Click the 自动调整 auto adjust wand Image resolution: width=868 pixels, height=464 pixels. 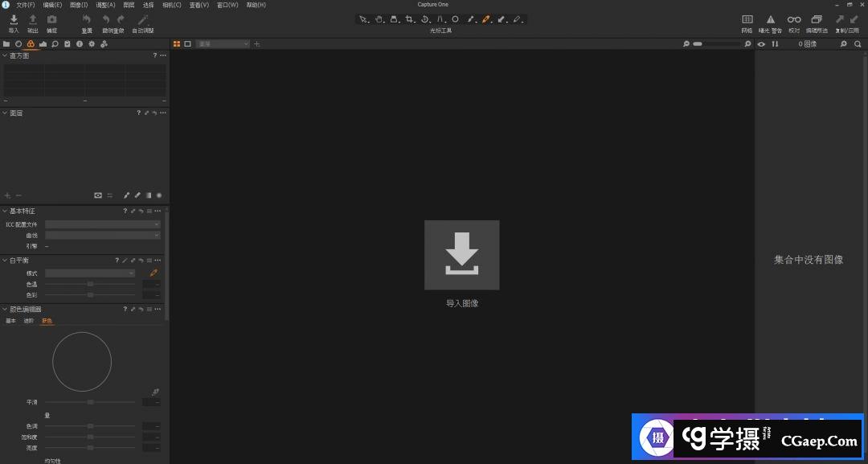143,22
